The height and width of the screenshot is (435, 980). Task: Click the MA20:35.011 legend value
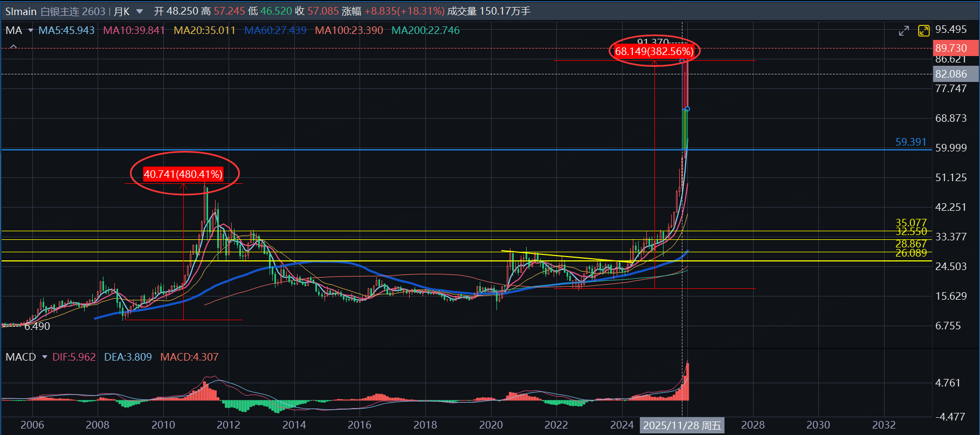click(205, 30)
